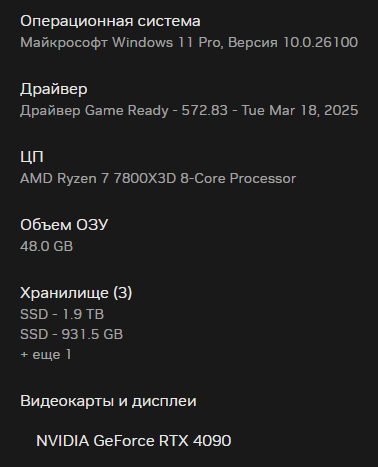Click the 'Объем ОЗУ' heading

(64, 225)
